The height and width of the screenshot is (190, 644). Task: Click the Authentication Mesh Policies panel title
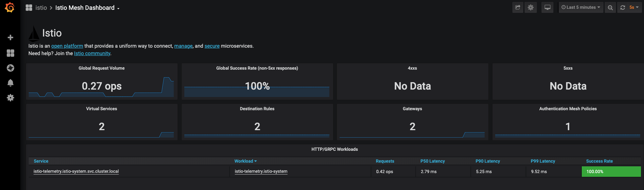(568, 109)
